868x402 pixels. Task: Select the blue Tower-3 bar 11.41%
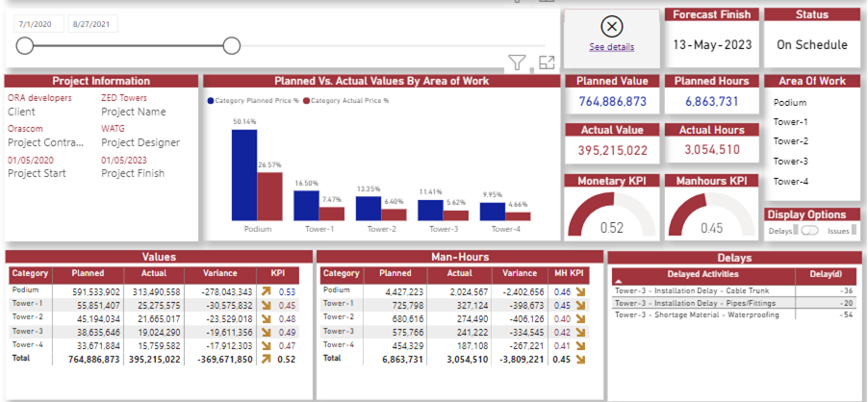(430, 210)
